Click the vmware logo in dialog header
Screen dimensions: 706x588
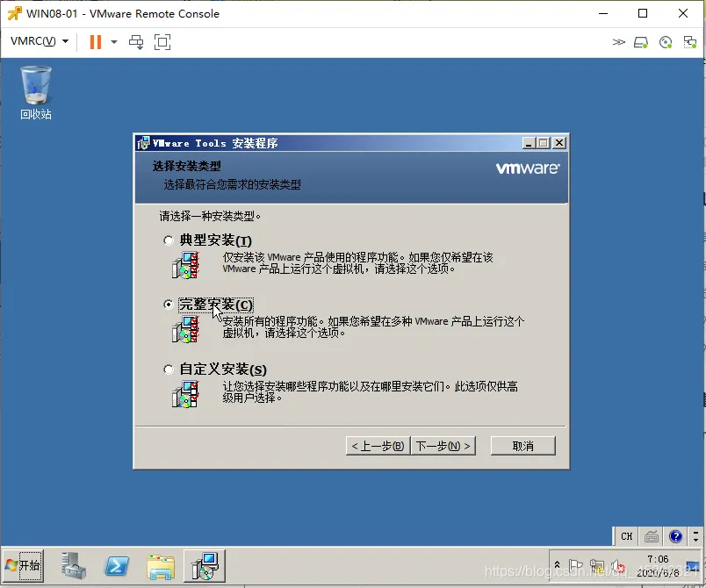pyautogui.click(x=528, y=169)
